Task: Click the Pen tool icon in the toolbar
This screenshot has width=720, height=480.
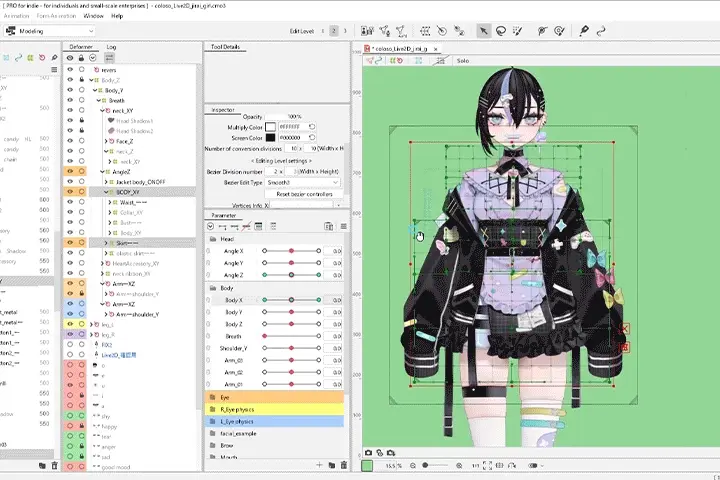Action: click(x=584, y=31)
